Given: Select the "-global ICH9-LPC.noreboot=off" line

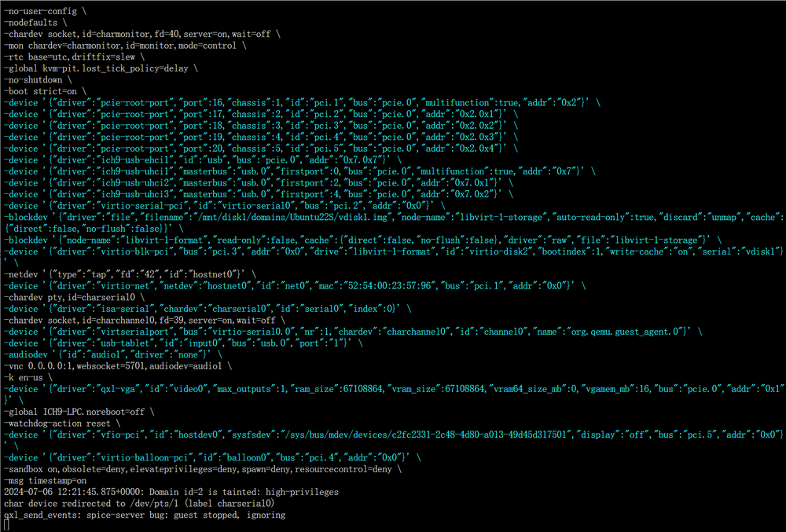Looking at the screenshot, I should click(79, 412).
